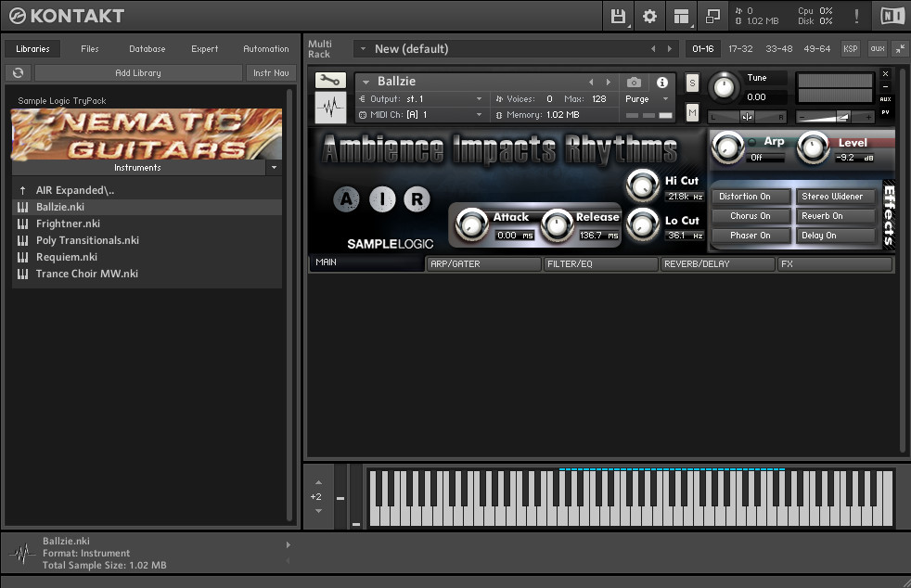Open instrument edit mode wrench icon
The image size is (911, 588).
click(x=330, y=80)
